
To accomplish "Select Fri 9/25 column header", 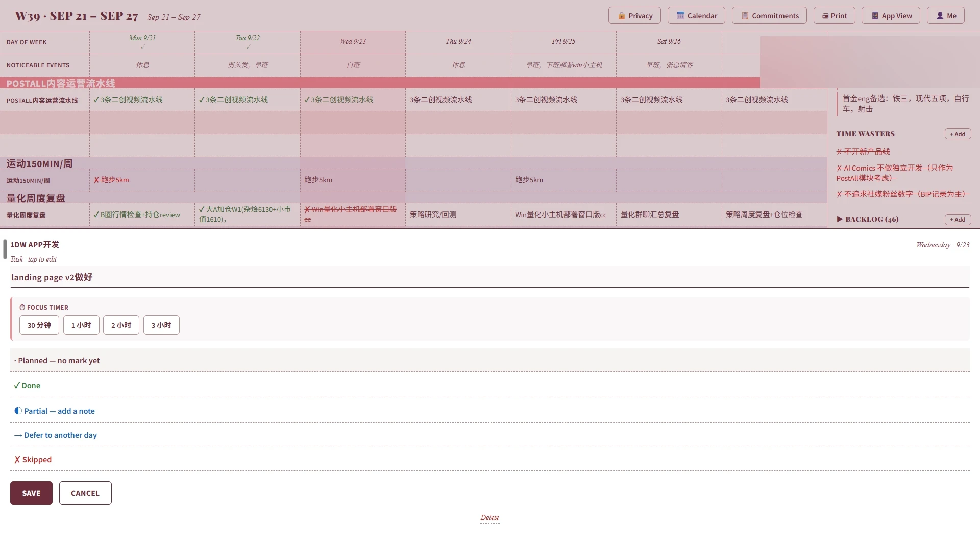I will pyautogui.click(x=563, y=41).
